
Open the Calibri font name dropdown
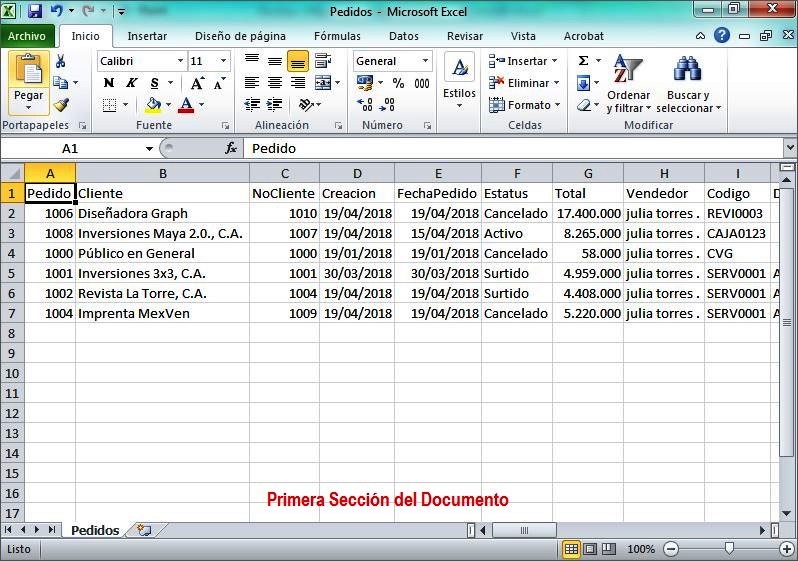click(x=180, y=61)
